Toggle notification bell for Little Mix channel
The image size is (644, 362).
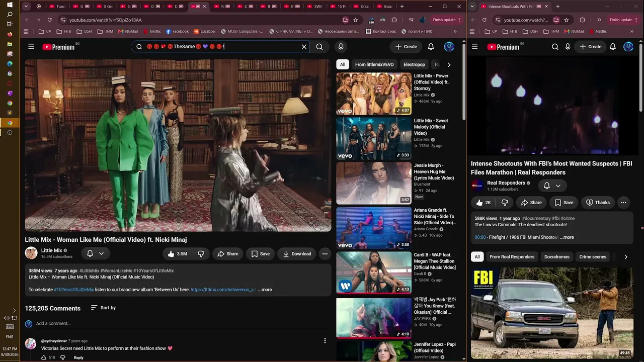click(x=90, y=254)
